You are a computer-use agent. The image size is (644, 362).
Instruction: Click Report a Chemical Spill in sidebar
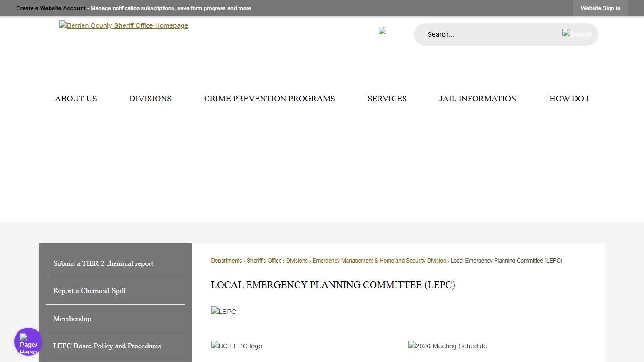pos(89,291)
